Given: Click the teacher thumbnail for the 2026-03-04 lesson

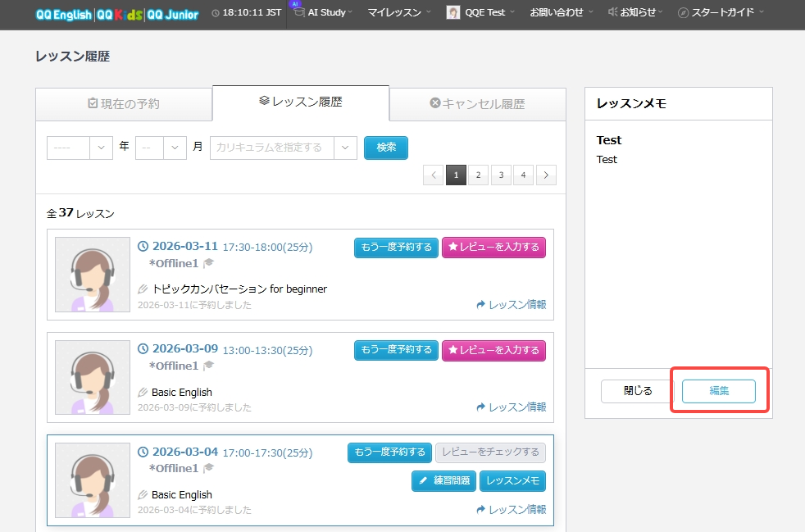Looking at the screenshot, I should point(92,480).
